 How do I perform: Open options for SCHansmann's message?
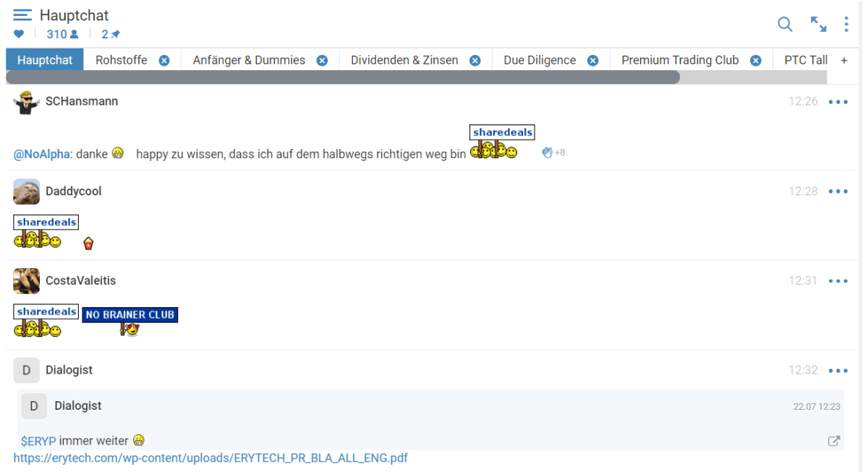[838, 101]
